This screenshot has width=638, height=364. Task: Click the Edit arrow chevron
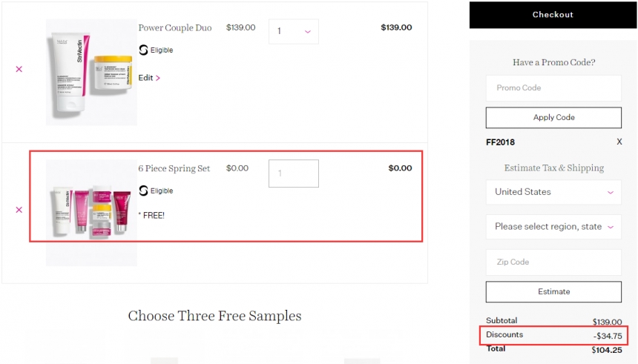click(x=158, y=78)
